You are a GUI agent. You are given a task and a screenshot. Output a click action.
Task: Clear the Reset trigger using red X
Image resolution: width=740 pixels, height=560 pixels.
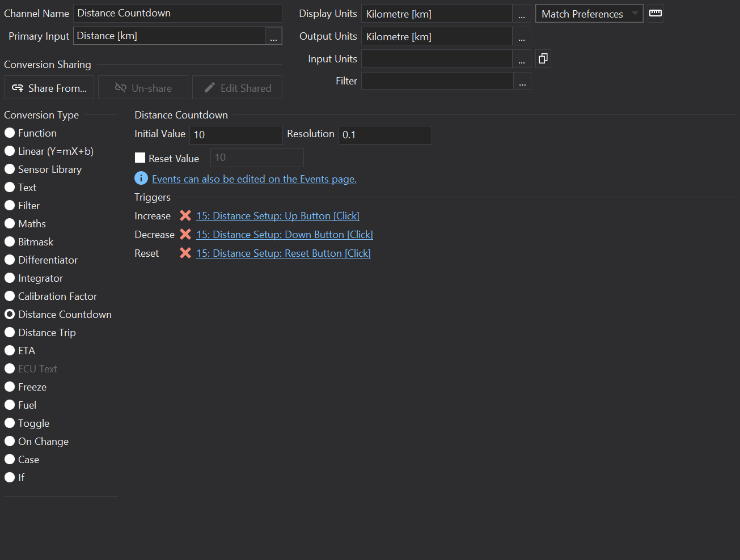point(185,253)
